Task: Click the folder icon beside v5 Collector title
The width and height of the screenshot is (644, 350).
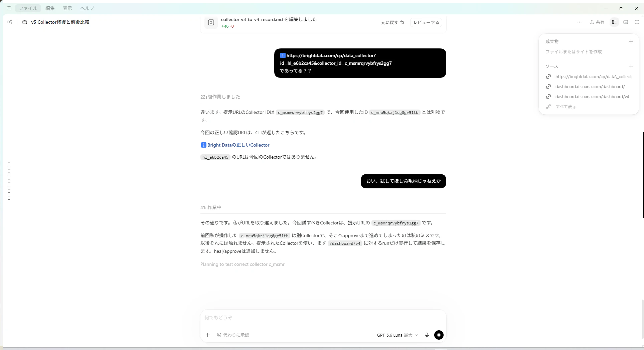Action: (x=25, y=22)
